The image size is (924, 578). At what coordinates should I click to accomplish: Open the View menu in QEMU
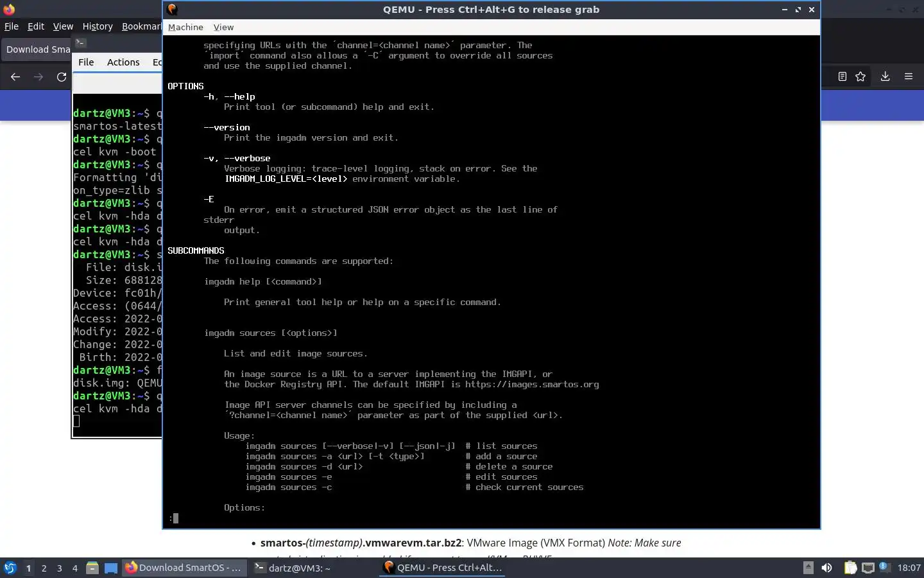[223, 27]
